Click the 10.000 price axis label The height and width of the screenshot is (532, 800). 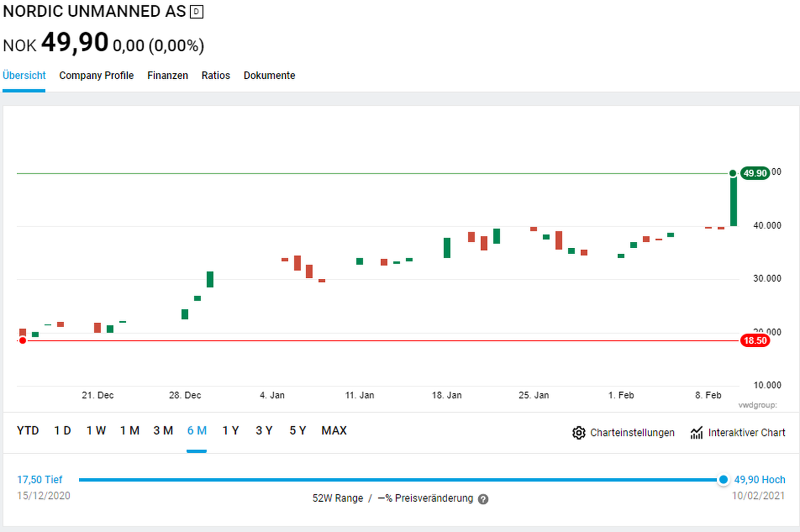(x=767, y=385)
